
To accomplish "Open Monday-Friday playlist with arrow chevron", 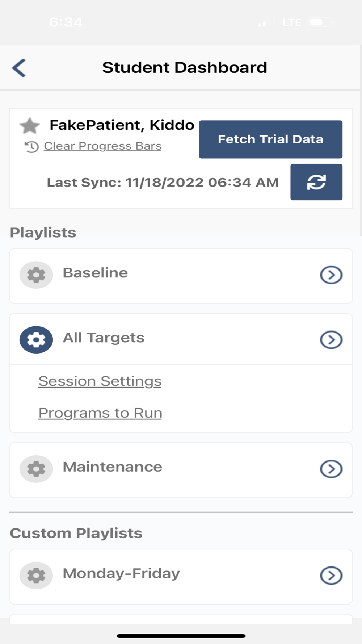I will 331,575.
